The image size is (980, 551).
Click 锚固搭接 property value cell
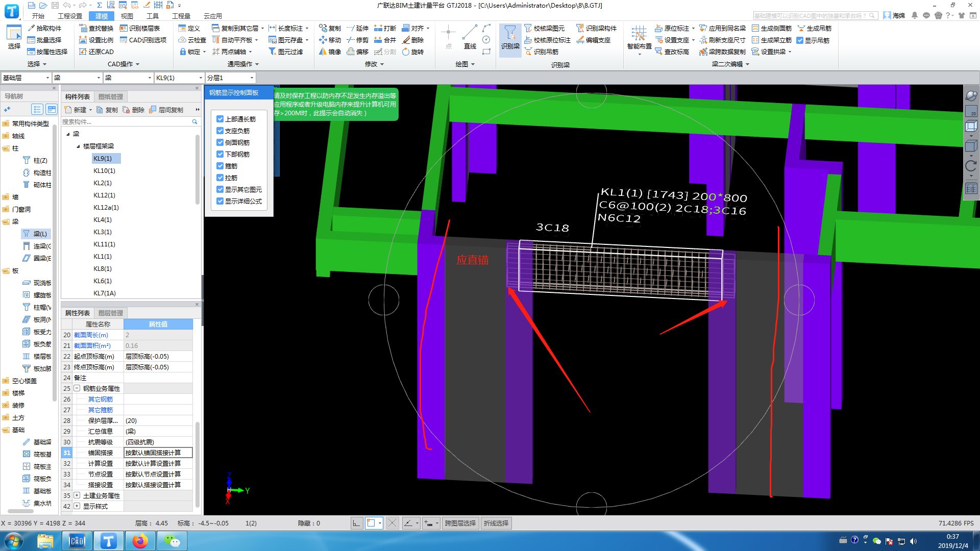tap(158, 453)
